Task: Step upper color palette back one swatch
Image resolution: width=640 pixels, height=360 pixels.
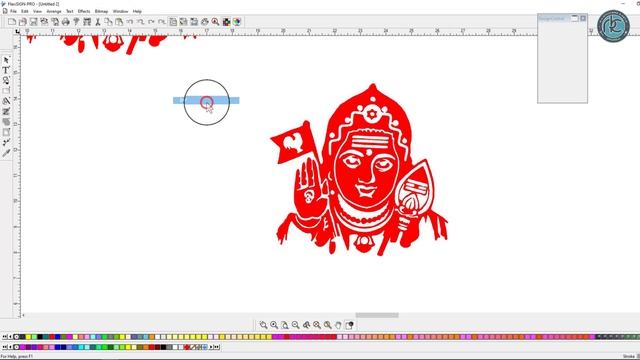Action: point(10,337)
